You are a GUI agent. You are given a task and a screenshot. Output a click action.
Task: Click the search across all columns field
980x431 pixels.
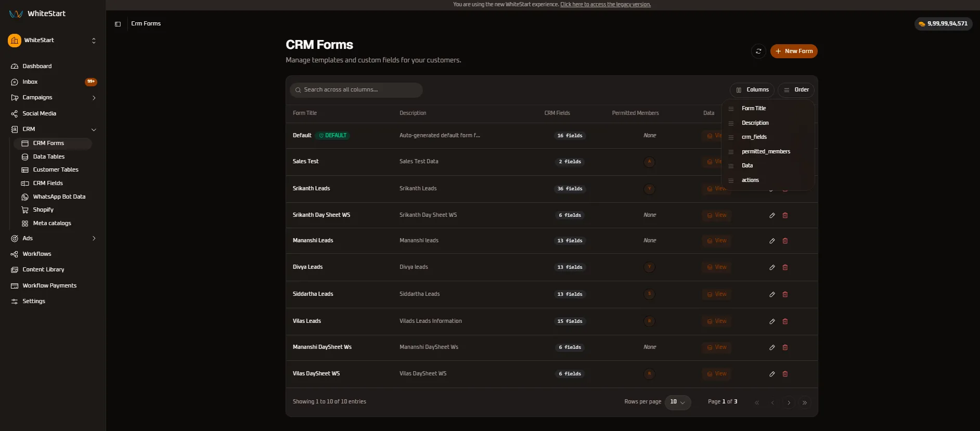pos(356,90)
